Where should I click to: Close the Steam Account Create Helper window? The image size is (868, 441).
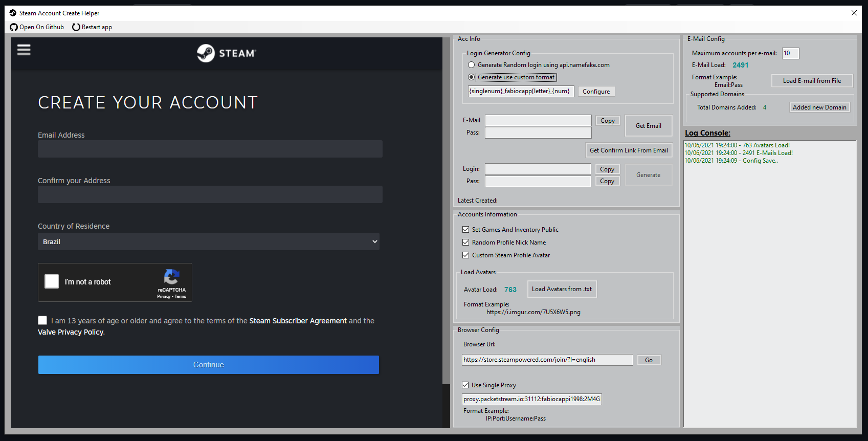tap(854, 13)
